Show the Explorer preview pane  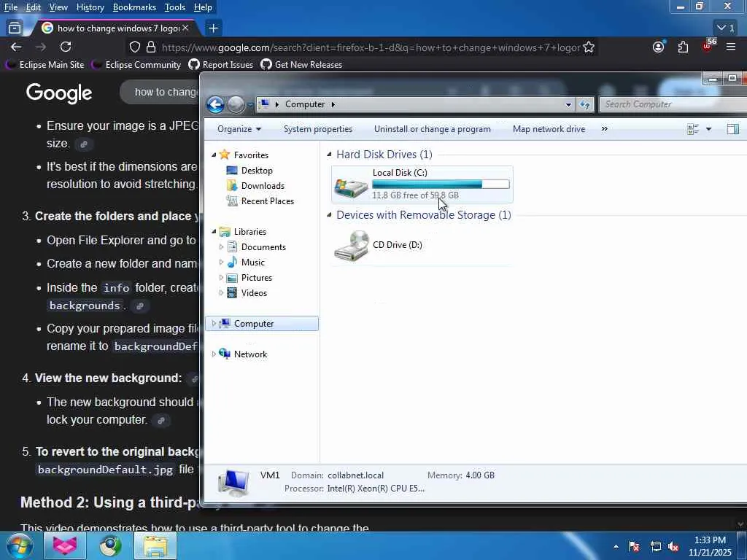click(x=732, y=129)
